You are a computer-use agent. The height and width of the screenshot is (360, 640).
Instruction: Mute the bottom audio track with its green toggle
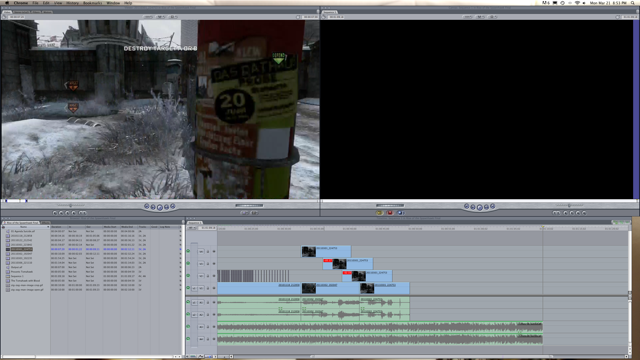coord(189,339)
